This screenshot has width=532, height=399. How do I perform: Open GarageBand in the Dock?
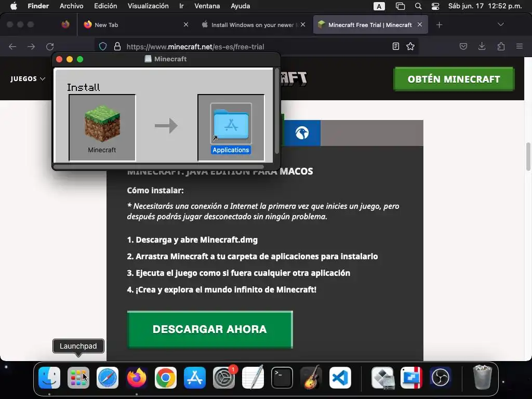tap(311, 378)
